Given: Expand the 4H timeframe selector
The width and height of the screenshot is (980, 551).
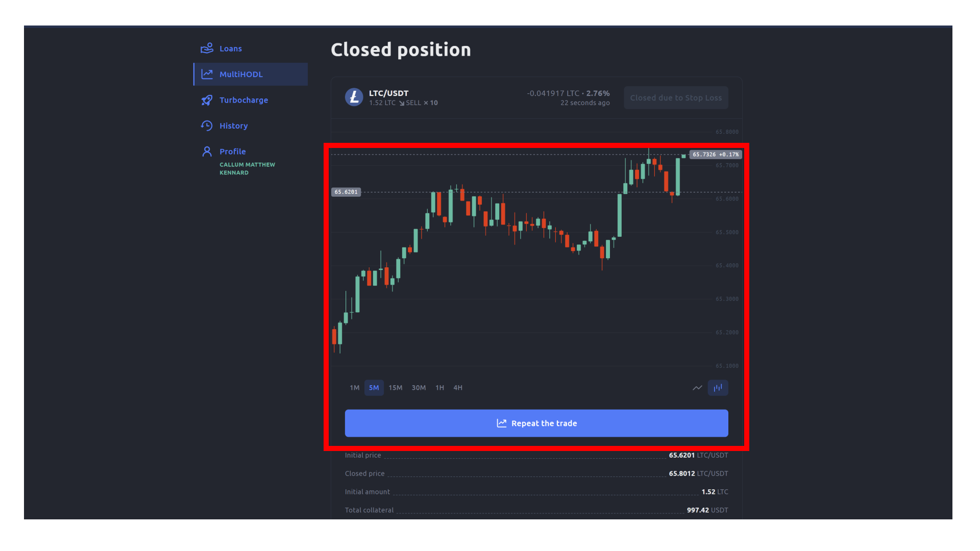Looking at the screenshot, I should 458,388.
